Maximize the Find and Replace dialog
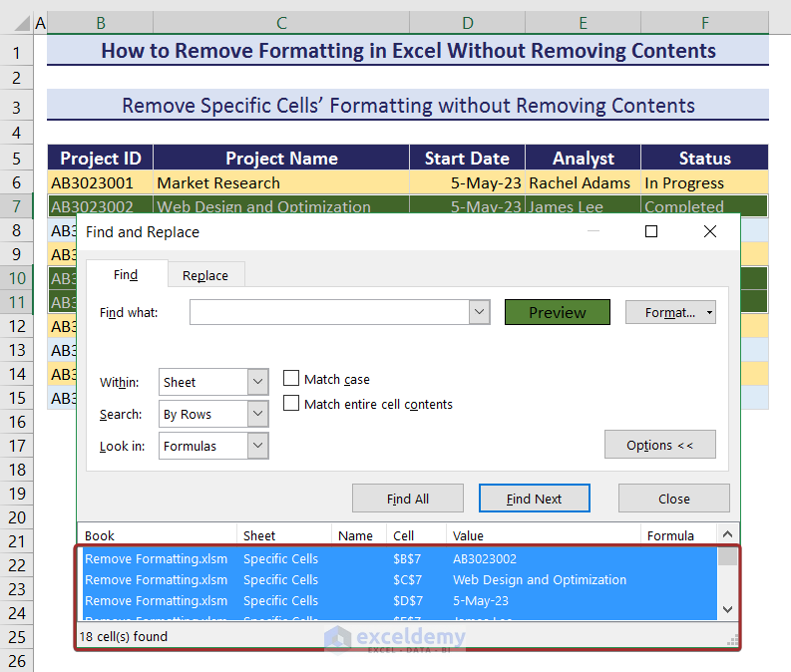This screenshot has width=791, height=672. (x=651, y=231)
